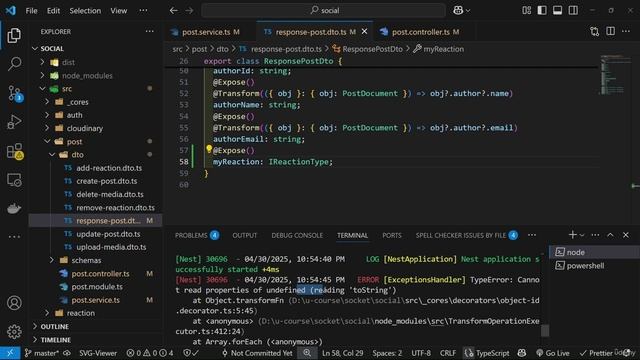
Task: Open changes compare icon in editor toolbar
Action: click(x=595, y=31)
